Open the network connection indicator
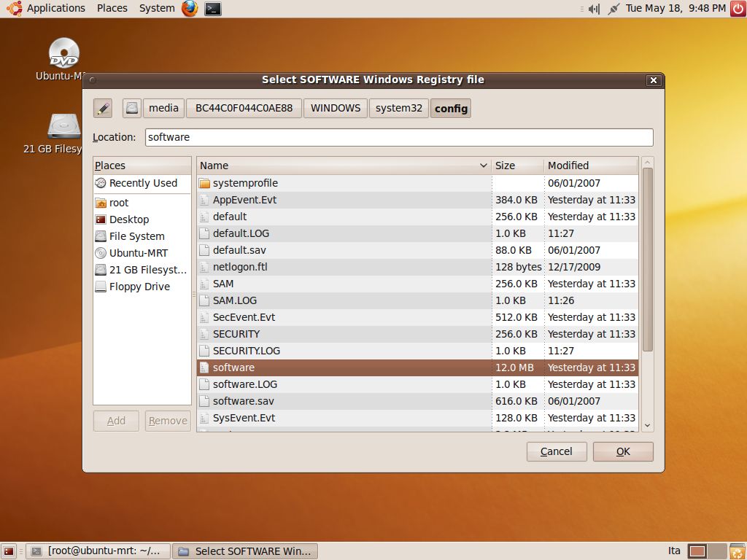 coord(614,9)
